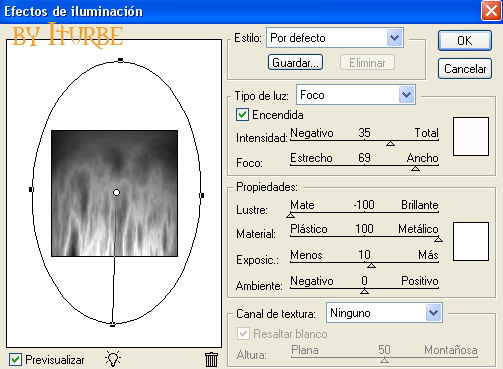The height and width of the screenshot is (369, 503).
Task: Click the Guardar... button
Action: click(x=295, y=62)
